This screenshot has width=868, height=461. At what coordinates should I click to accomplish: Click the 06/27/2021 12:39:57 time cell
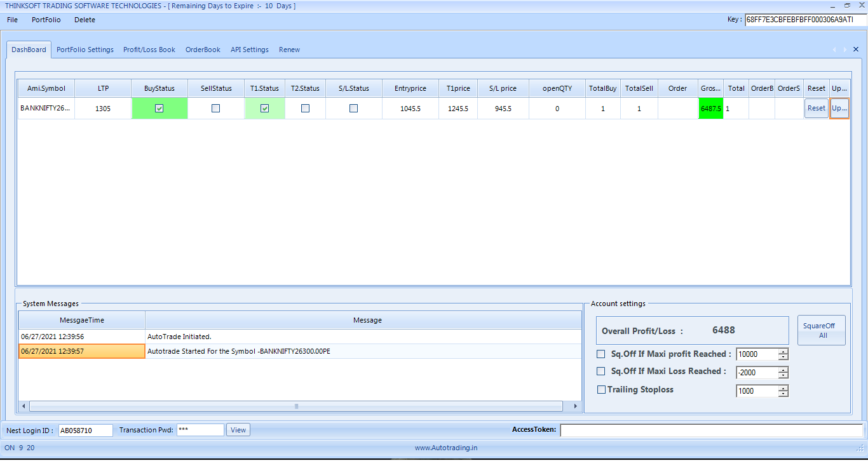[x=82, y=351]
